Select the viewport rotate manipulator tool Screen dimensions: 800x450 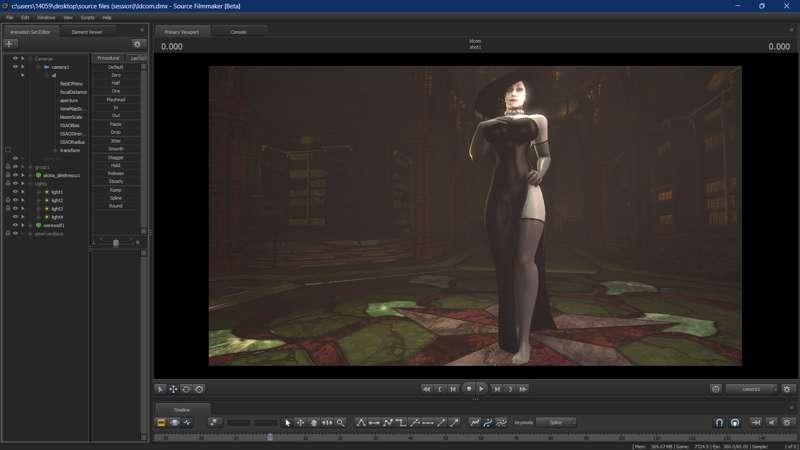click(x=186, y=389)
